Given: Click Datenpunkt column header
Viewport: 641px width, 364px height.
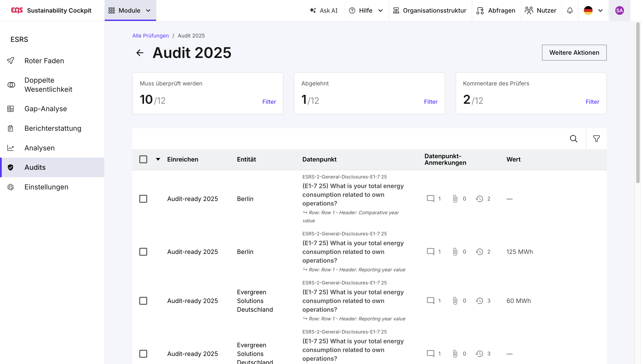Looking at the screenshot, I should point(319,160).
